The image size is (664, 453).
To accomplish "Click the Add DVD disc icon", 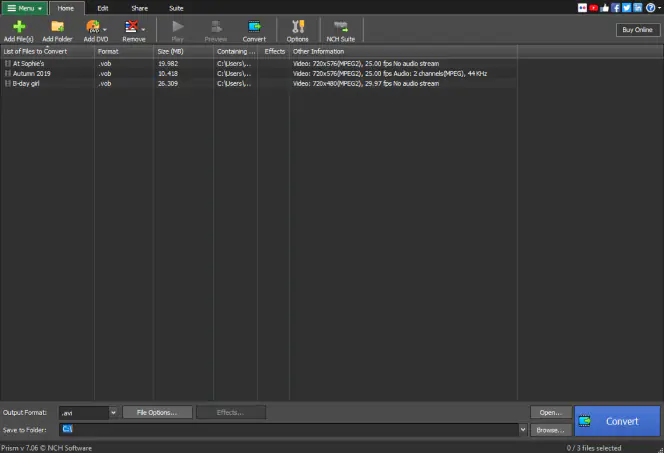I will point(93,27).
